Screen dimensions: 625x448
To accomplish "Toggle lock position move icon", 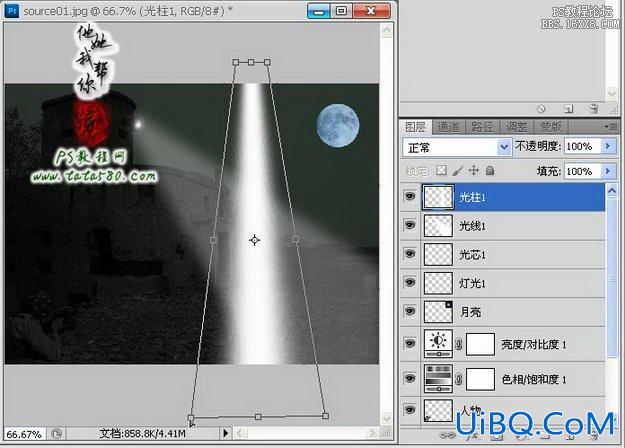I will (474, 171).
